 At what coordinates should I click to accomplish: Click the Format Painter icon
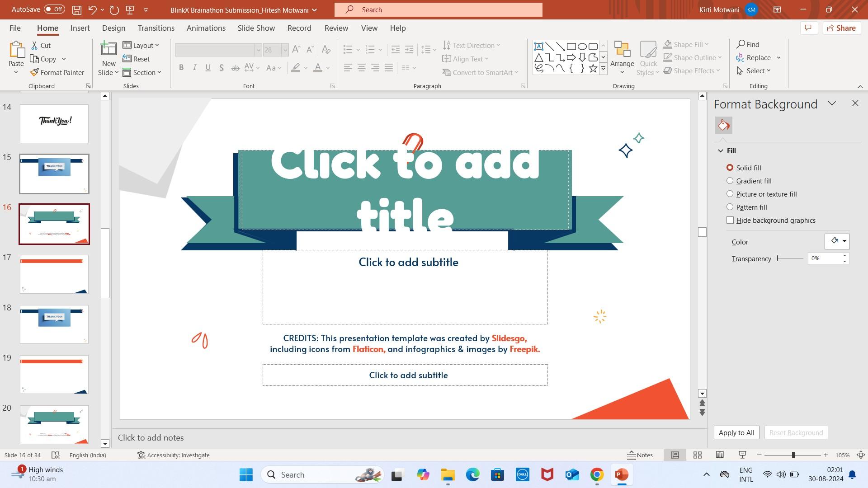(x=34, y=72)
